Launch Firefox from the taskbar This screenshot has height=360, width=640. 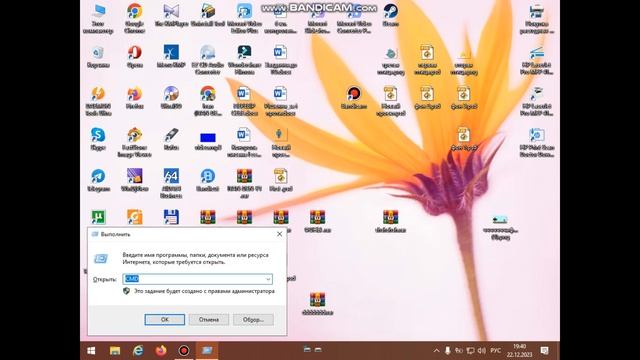point(161,351)
